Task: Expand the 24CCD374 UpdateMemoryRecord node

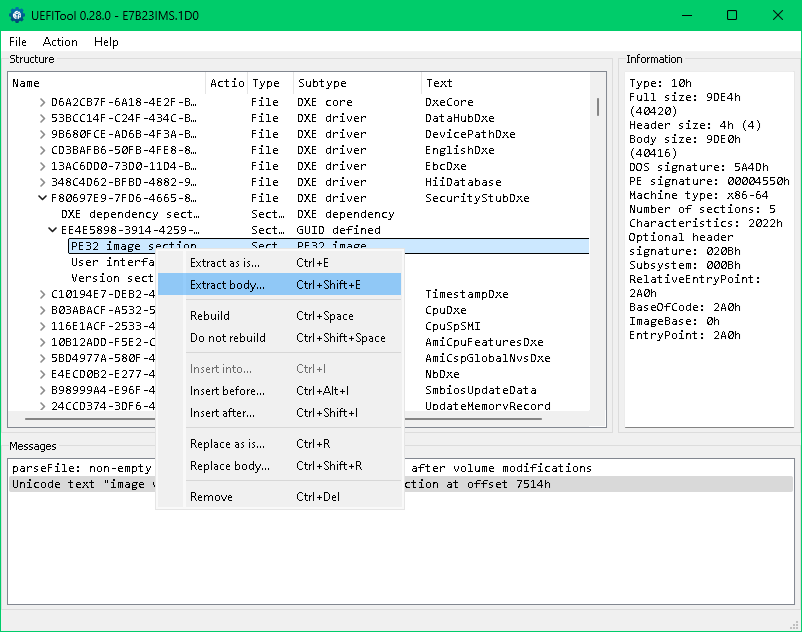Action: 42,406
